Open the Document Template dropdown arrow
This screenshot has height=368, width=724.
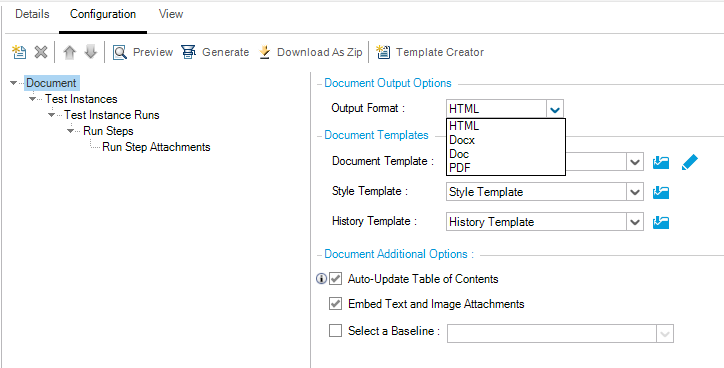pos(635,162)
